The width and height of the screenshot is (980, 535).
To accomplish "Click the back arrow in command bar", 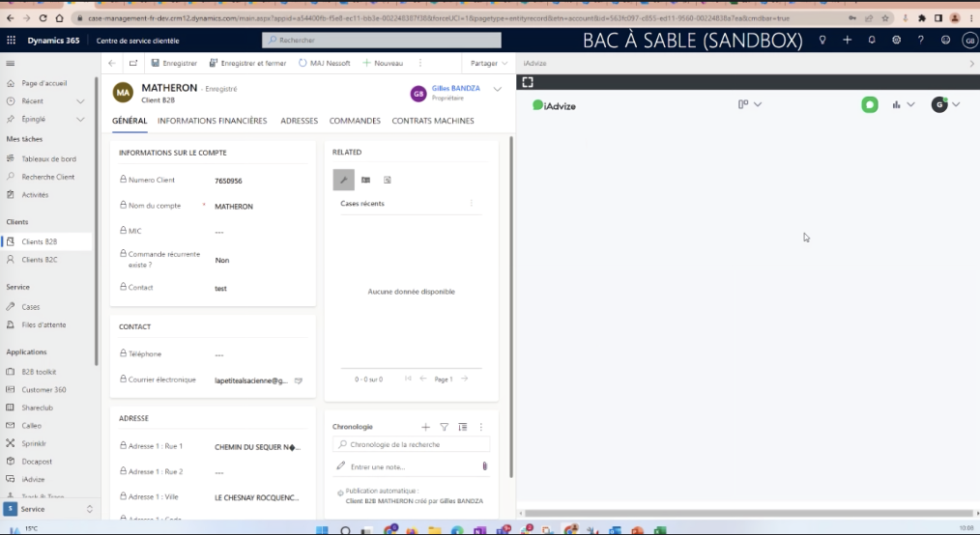I will (112, 63).
